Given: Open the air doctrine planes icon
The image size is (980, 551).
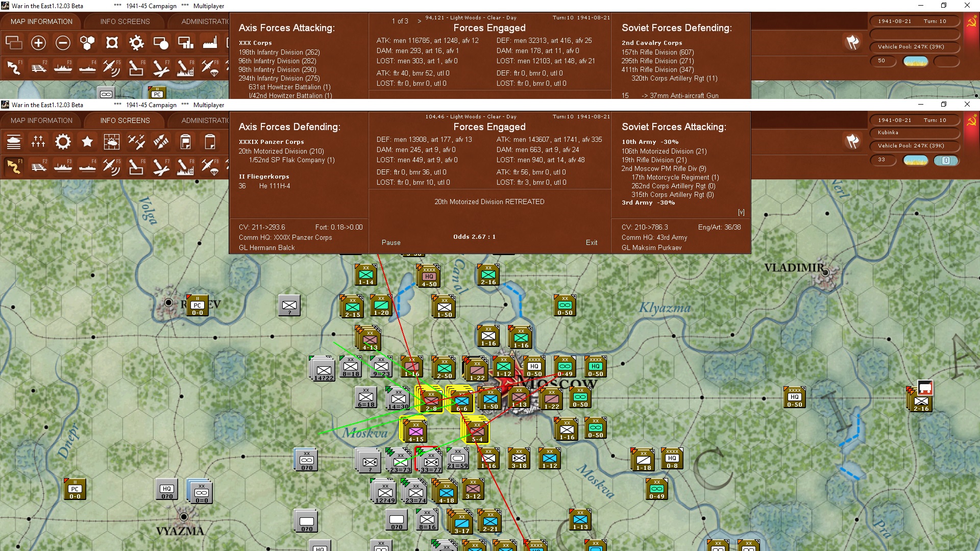Looking at the screenshot, I should pos(136,142).
